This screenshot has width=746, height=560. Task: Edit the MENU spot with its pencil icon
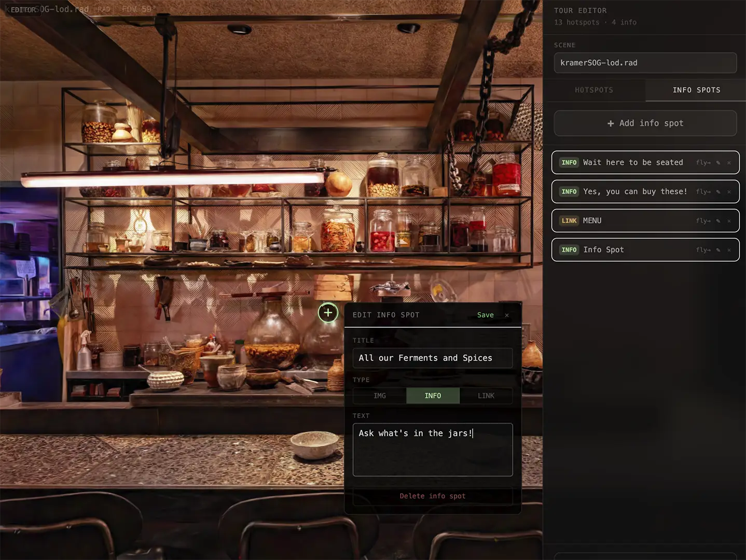pos(719,221)
